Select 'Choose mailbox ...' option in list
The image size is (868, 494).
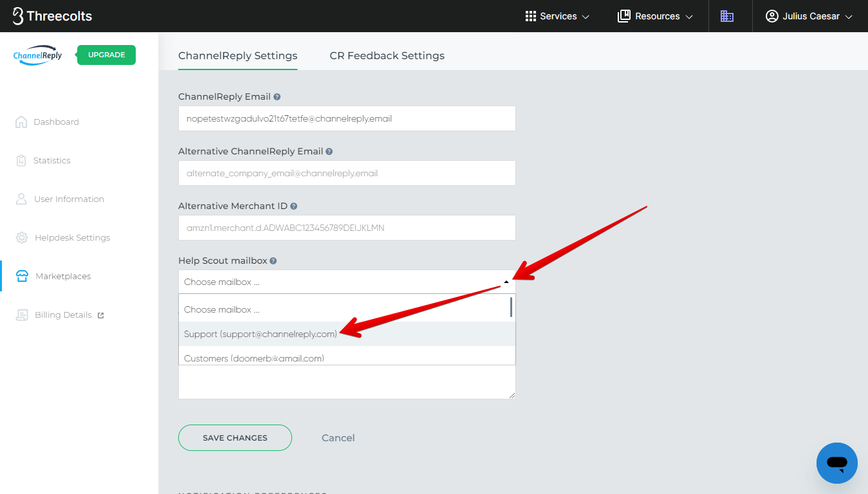(x=347, y=309)
